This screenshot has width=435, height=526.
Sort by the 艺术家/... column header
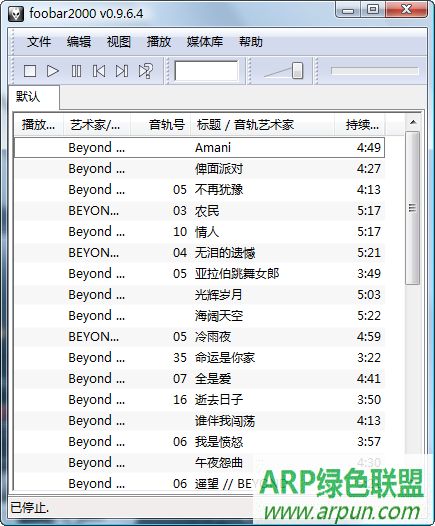[x=97, y=125]
